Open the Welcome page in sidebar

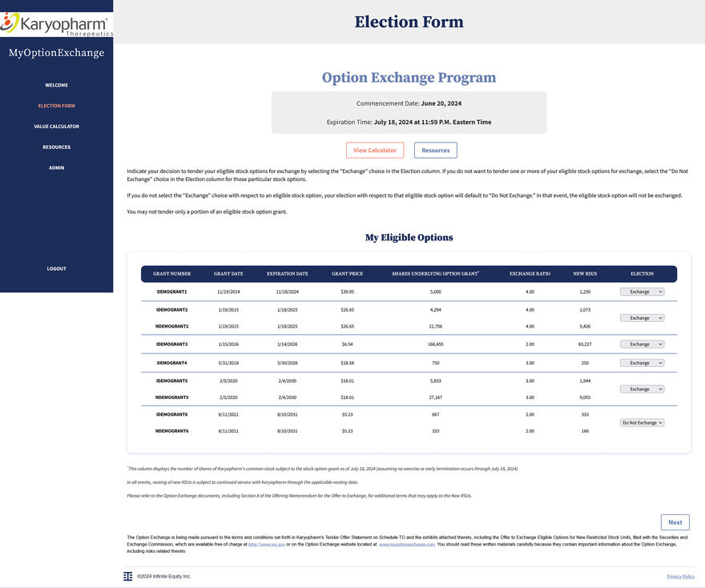tap(56, 85)
